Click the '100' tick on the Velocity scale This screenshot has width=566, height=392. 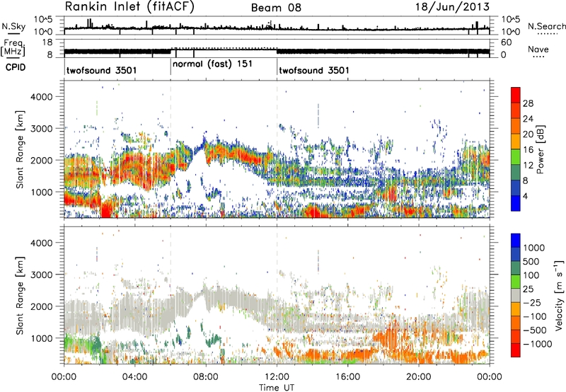click(531, 275)
